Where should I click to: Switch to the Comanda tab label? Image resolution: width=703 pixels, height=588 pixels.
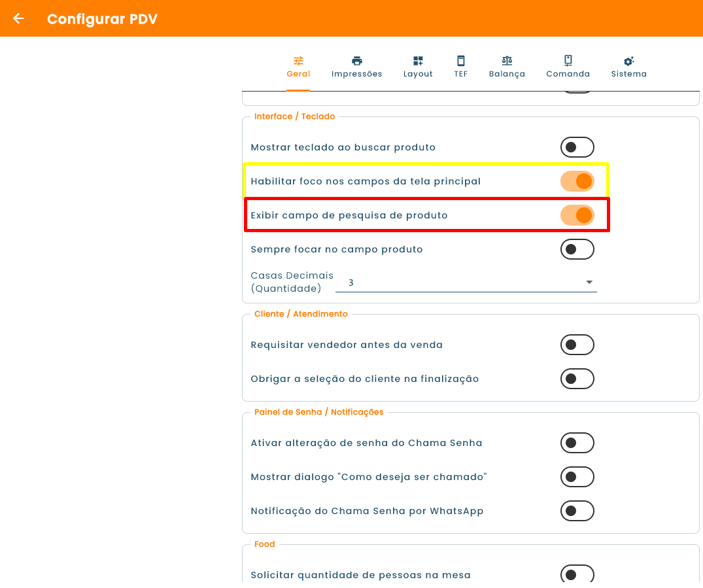click(x=568, y=74)
